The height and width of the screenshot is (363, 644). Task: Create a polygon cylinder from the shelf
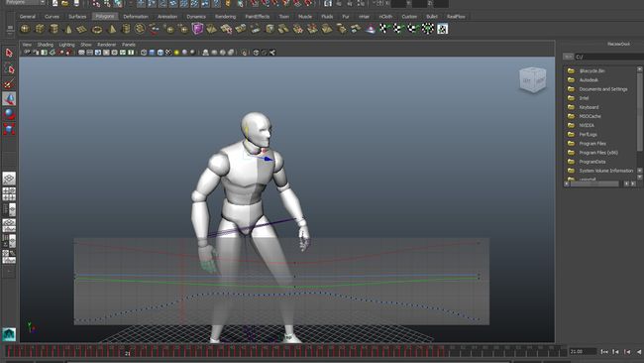pos(54,29)
